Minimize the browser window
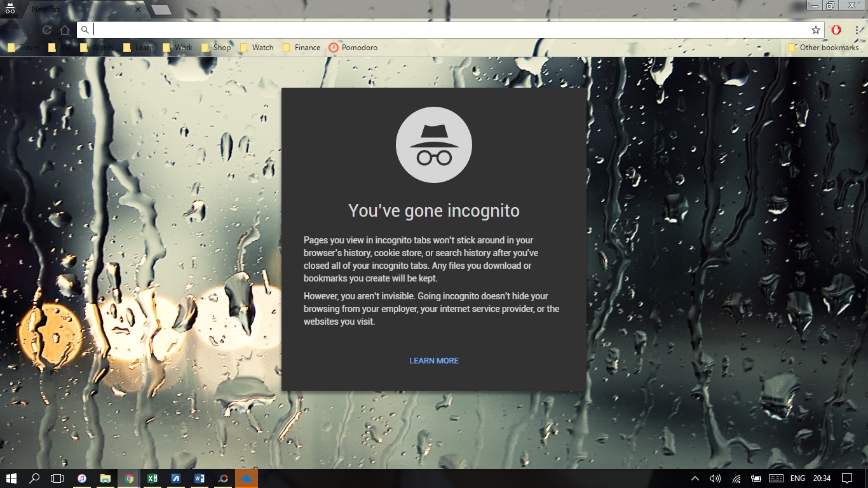868x488 pixels. (x=815, y=5)
